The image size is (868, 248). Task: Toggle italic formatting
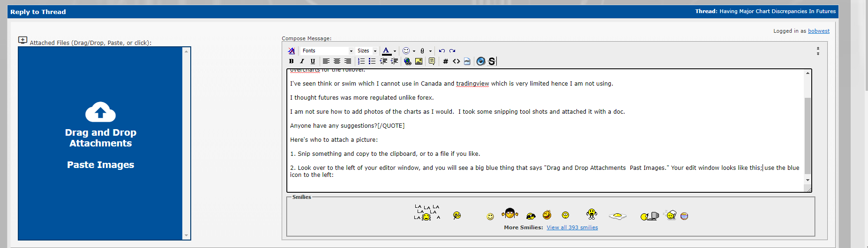point(302,61)
